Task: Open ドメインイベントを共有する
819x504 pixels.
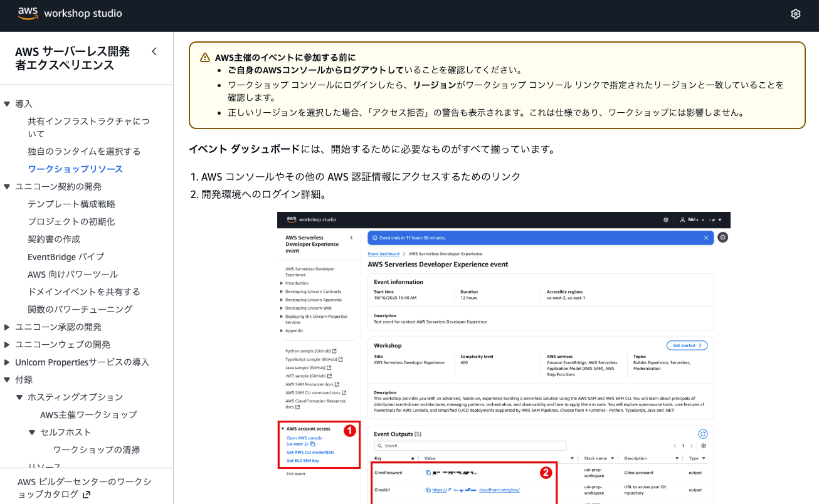Action: pos(84,292)
